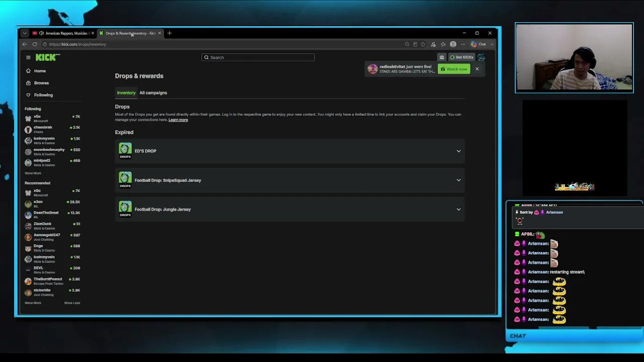Image resolution: width=644 pixels, height=362 pixels.
Task: Click the chessbrah avatar icon
Action: click(x=28, y=129)
